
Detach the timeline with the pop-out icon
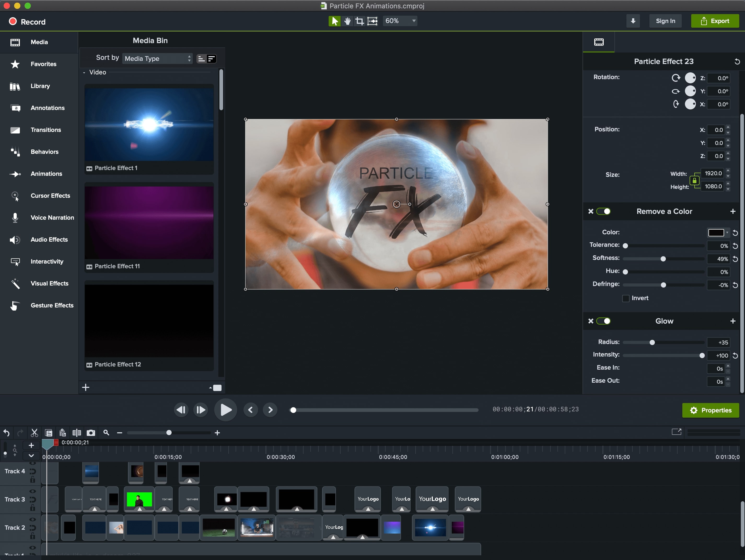(x=676, y=432)
